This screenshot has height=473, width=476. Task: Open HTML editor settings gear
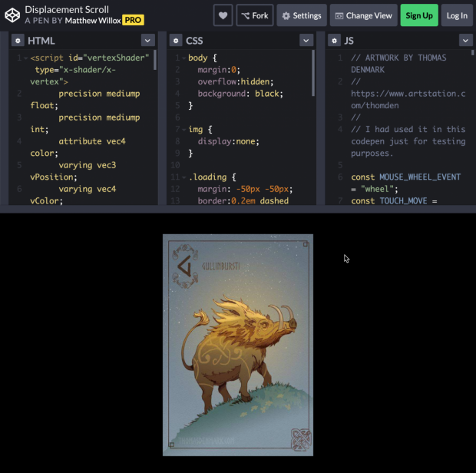point(18,41)
